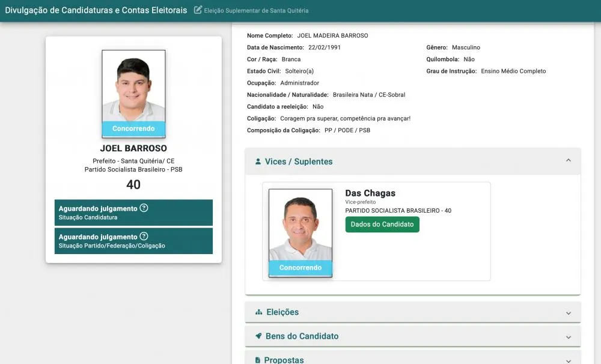Click the document icon beside Propostas
The height and width of the screenshot is (364, 601).
258,360
